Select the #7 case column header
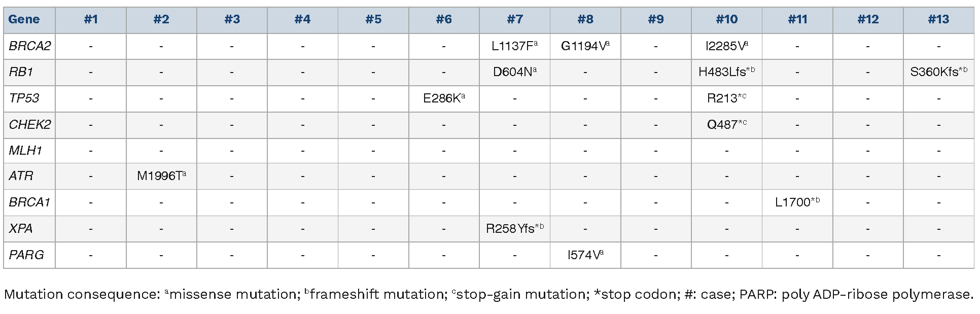The image size is (980, 314). point(514,20)
